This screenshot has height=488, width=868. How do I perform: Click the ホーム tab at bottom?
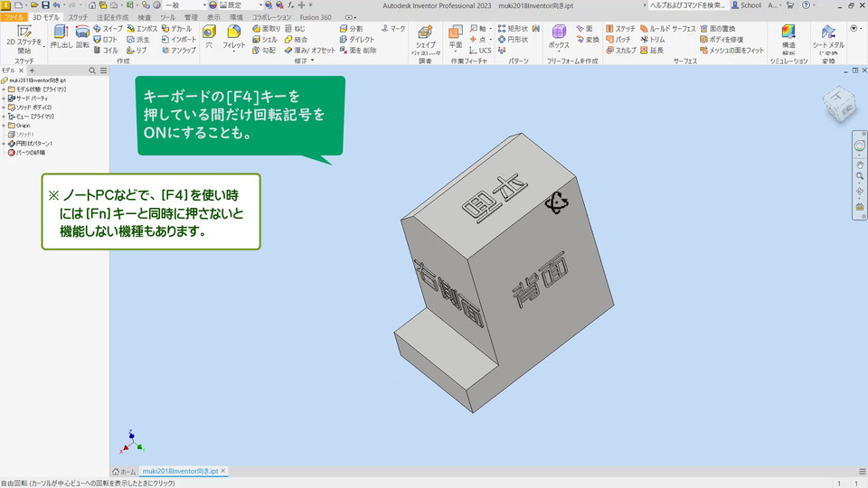click(124, 472)
